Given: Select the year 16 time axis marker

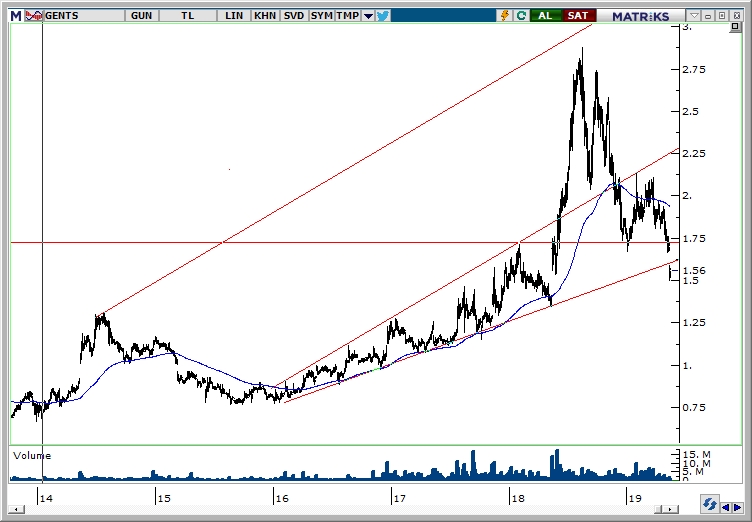Looking at the screenshot, I should [x=282, y=498].
